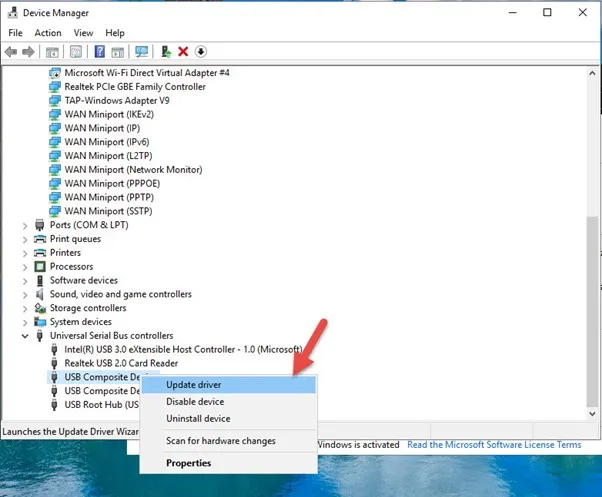Click the vertical scrollbar thumb

coord(592,312)
